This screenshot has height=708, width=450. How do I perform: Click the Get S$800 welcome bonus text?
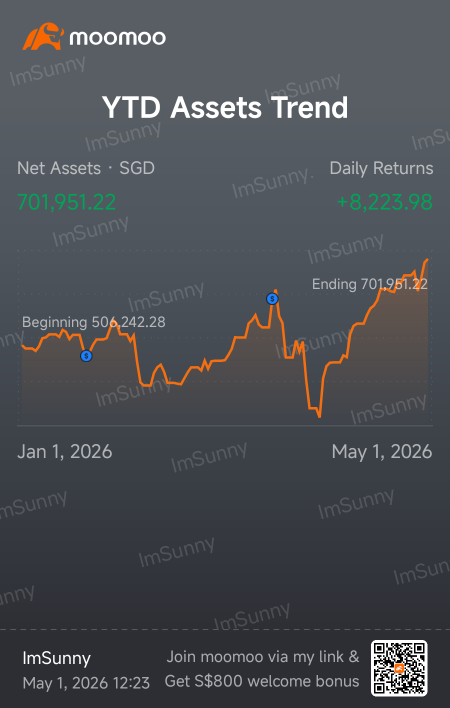coord(262,681)
